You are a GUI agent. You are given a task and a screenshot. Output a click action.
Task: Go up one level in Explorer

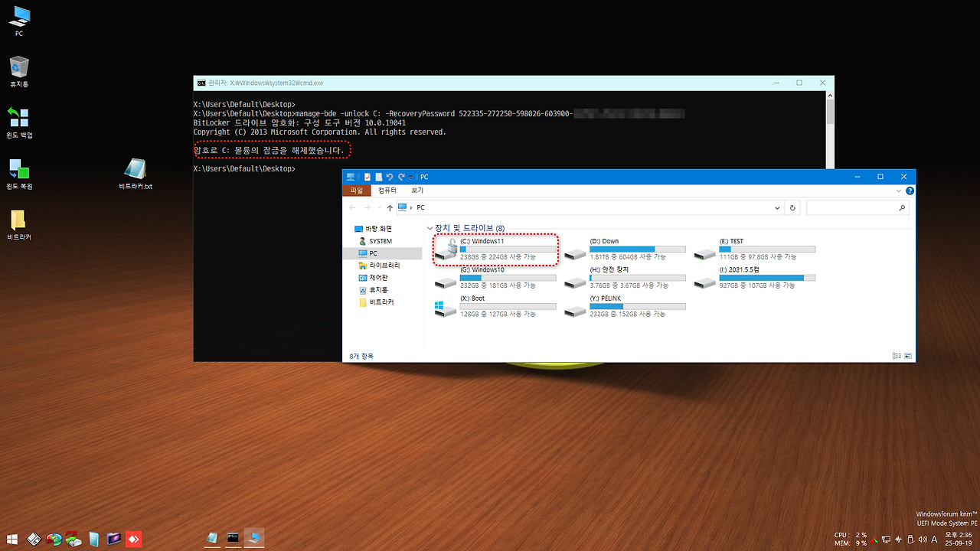[390, 207]
